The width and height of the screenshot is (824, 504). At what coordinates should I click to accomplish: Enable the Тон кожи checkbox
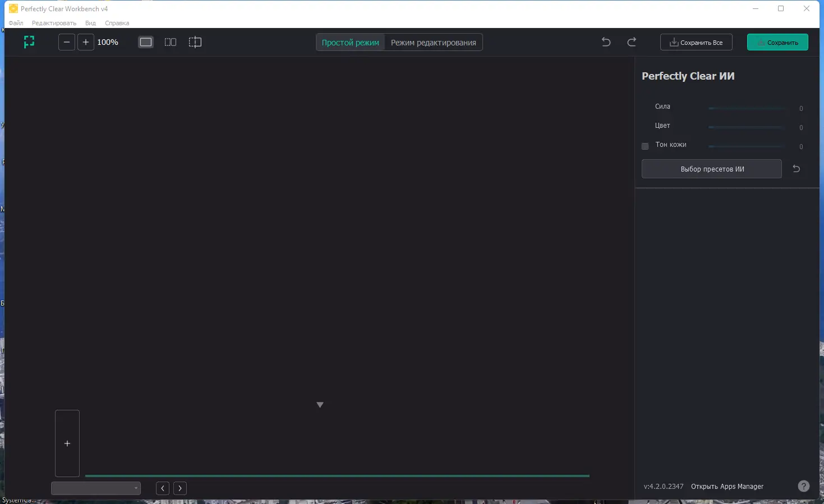tap(645, 146)
